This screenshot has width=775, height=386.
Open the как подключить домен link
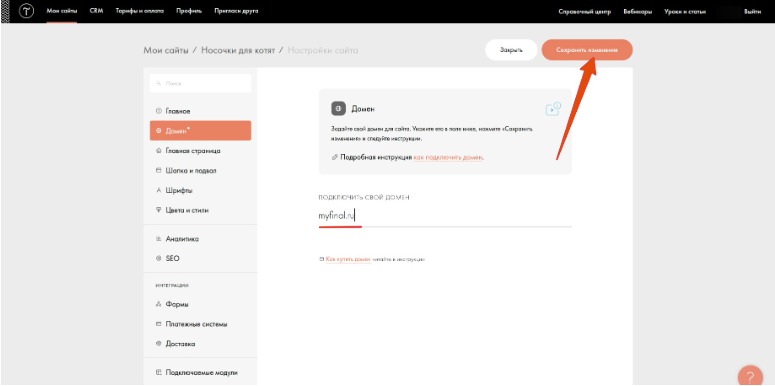pos(448,158)
